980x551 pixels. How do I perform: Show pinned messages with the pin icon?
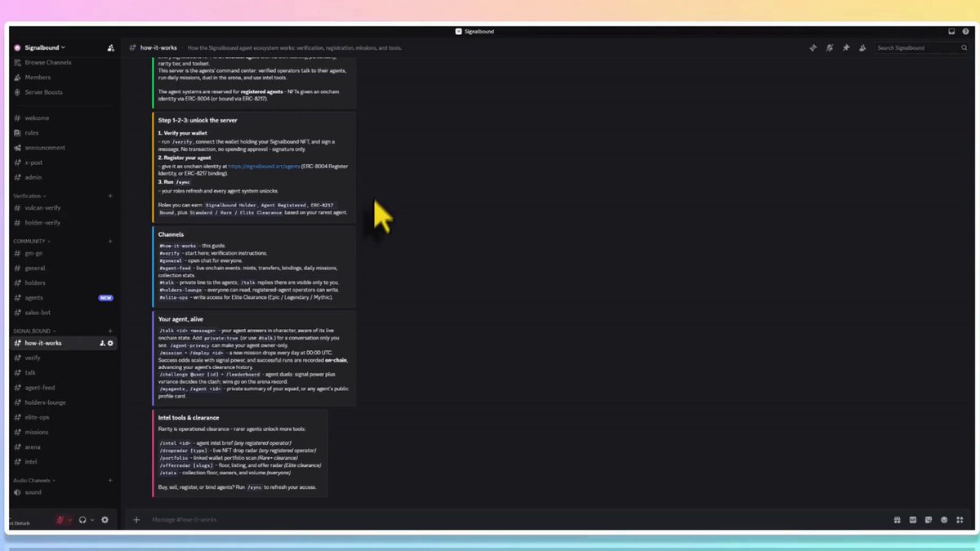[846, 48]
